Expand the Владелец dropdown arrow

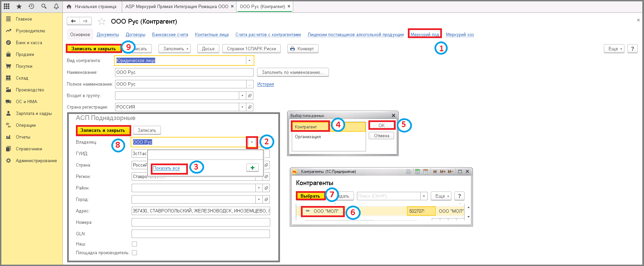pyautogui.click(x=252, y=142)
